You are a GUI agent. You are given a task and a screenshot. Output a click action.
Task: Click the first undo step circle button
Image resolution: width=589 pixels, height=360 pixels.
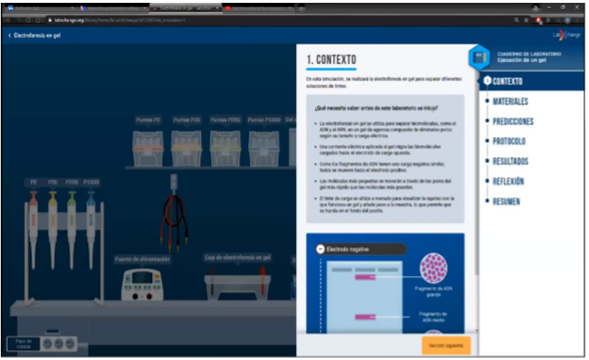click(x=47, y=343)
